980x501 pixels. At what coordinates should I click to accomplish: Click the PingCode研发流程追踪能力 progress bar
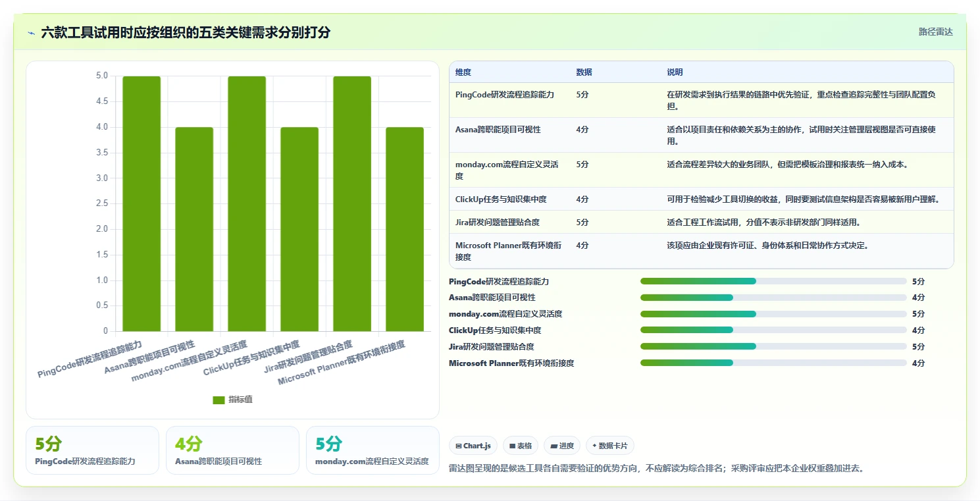[773, 281]
